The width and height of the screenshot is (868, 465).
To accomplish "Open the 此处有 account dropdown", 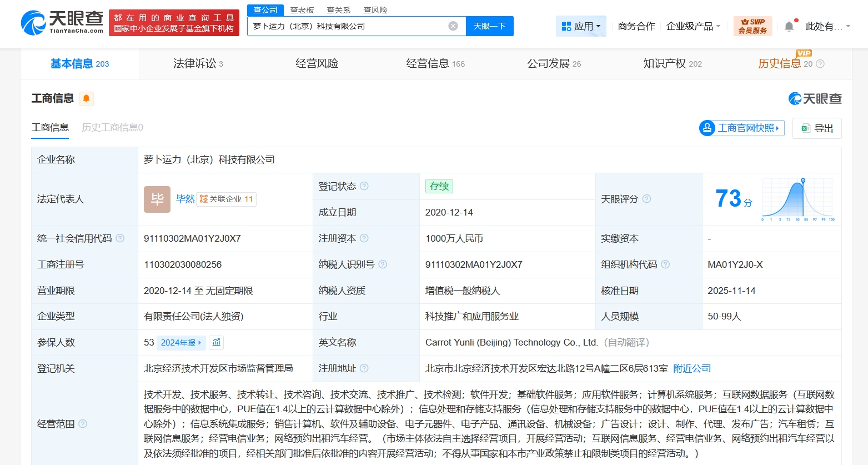I will tap(827, 26).
